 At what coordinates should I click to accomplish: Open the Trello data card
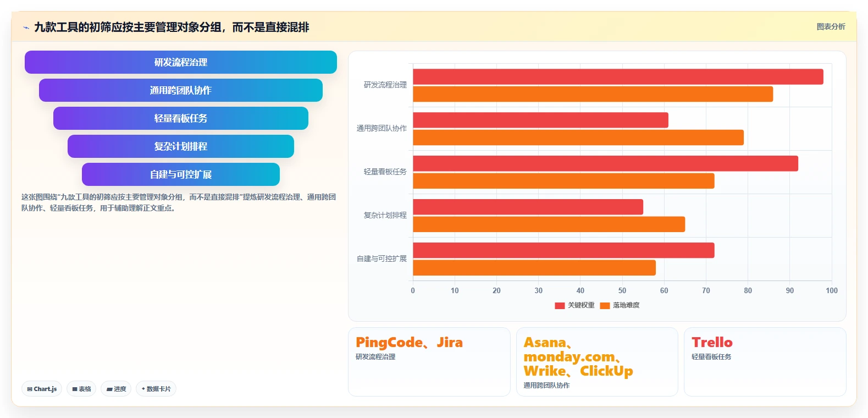click(x=765, y=362)
